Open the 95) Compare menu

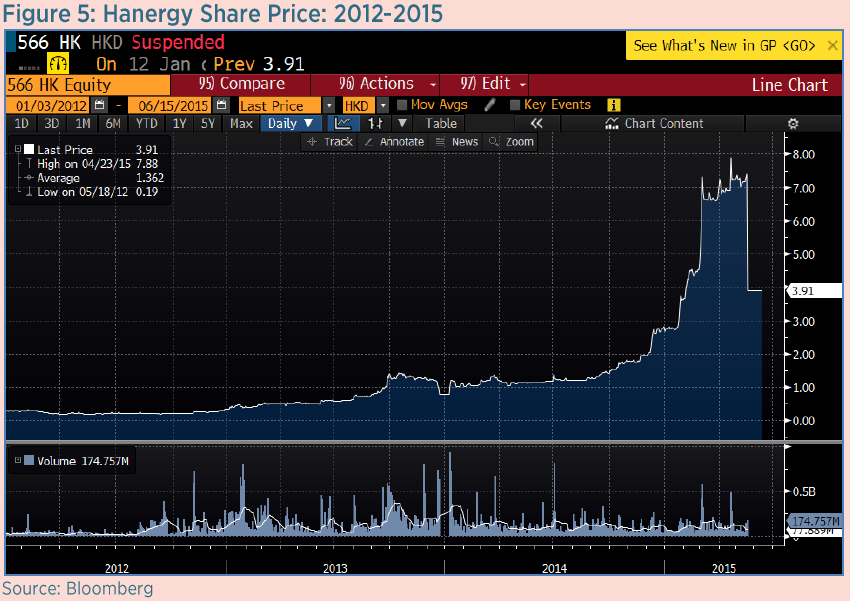[x=241, y=84]
